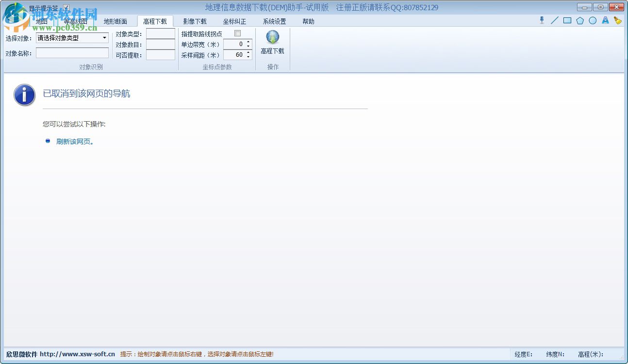
Task: Open the 选择对象 object type dropdown
Action: [104, 38]
